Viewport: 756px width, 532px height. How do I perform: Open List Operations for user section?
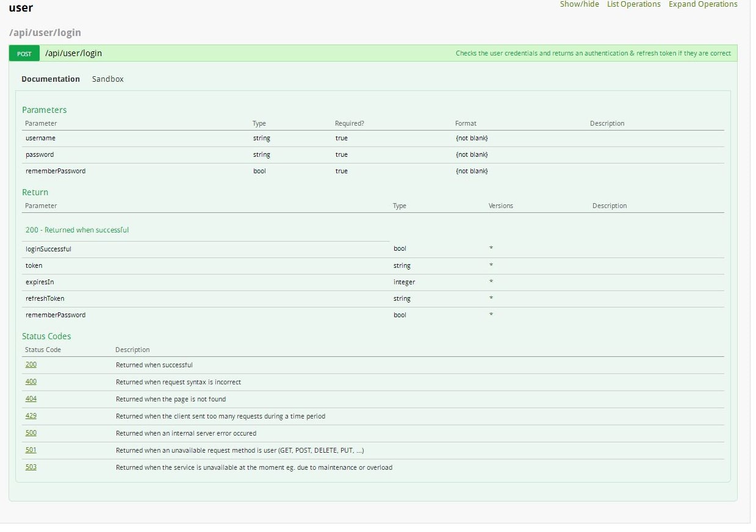click(x=633, y=4)
